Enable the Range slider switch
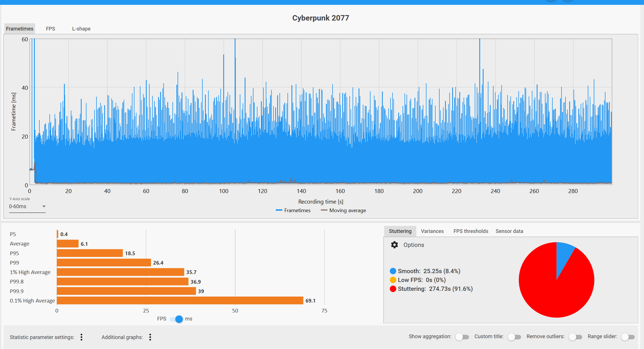 (x=627, y=337)
